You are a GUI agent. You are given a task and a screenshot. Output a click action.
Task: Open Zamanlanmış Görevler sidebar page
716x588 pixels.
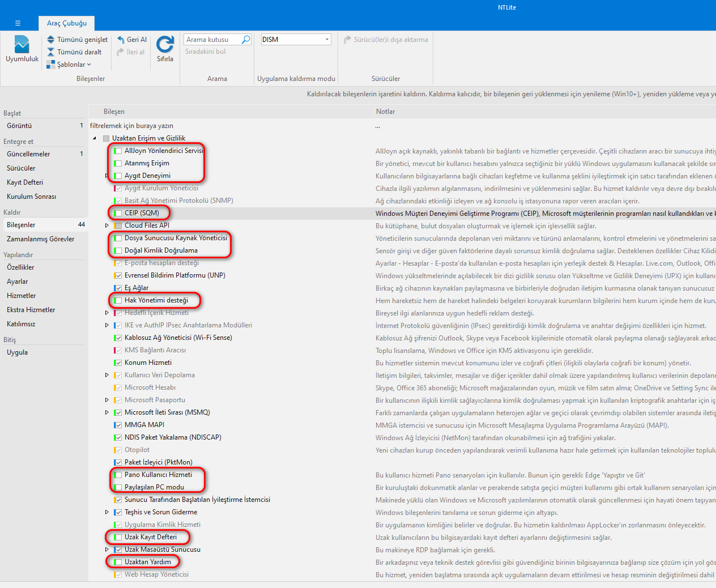coord(44,239)
